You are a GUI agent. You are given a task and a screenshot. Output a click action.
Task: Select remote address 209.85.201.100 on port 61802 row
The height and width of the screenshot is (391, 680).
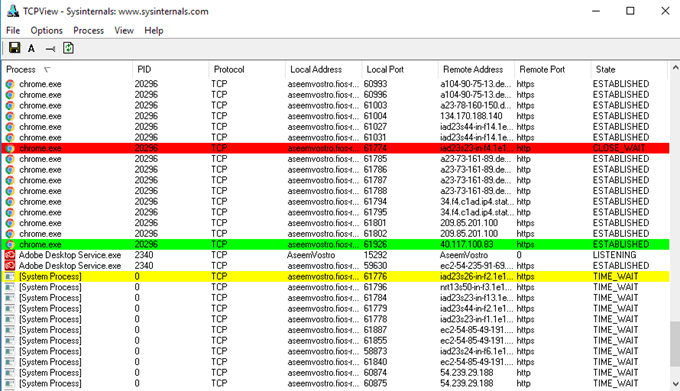tap(469, 234)
